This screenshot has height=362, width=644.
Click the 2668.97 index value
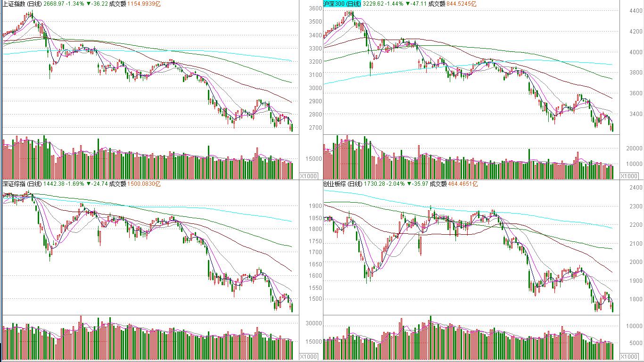[x=54, y=4]
